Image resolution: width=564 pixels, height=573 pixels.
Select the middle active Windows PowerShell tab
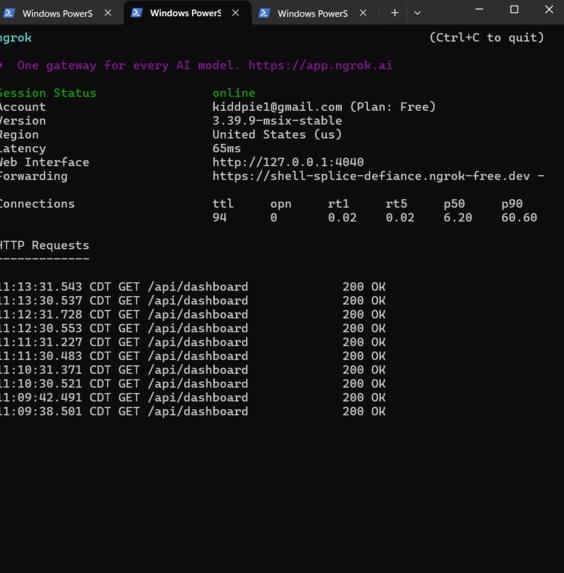click(188, 13)
